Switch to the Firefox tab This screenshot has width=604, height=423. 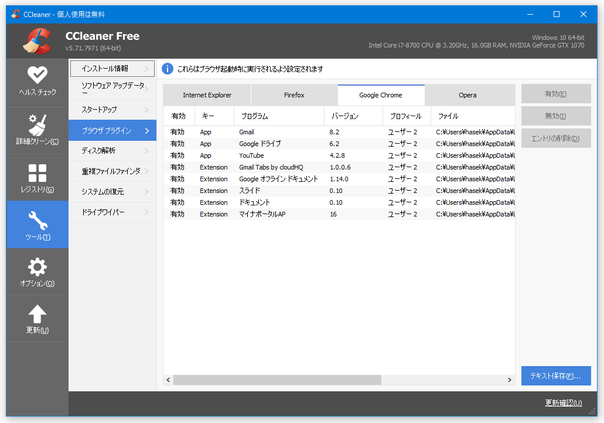(x=294, y=95)
